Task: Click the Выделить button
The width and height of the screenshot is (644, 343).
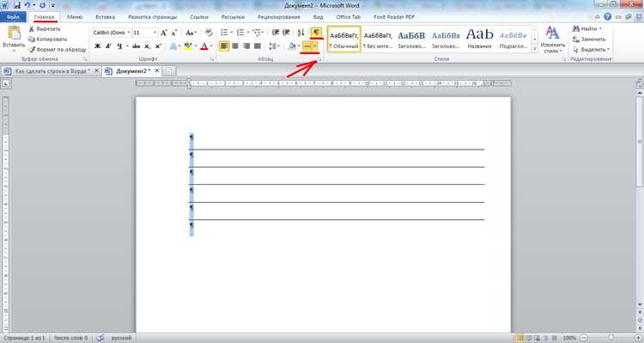Action: 591,49
